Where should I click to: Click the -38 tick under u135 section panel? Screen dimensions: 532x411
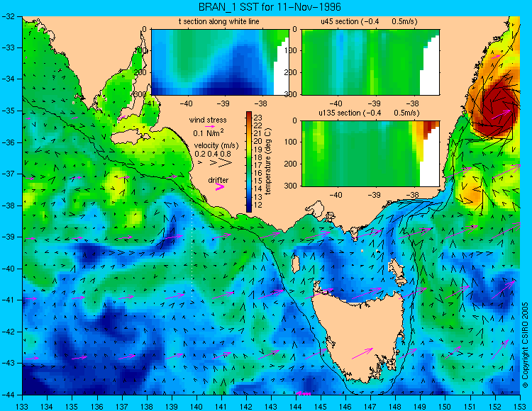point(412,195)
